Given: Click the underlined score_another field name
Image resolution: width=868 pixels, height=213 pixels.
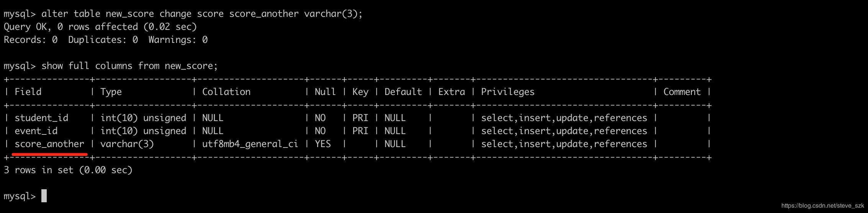Looking at the screenshot, I should click(x=49, y=144).
